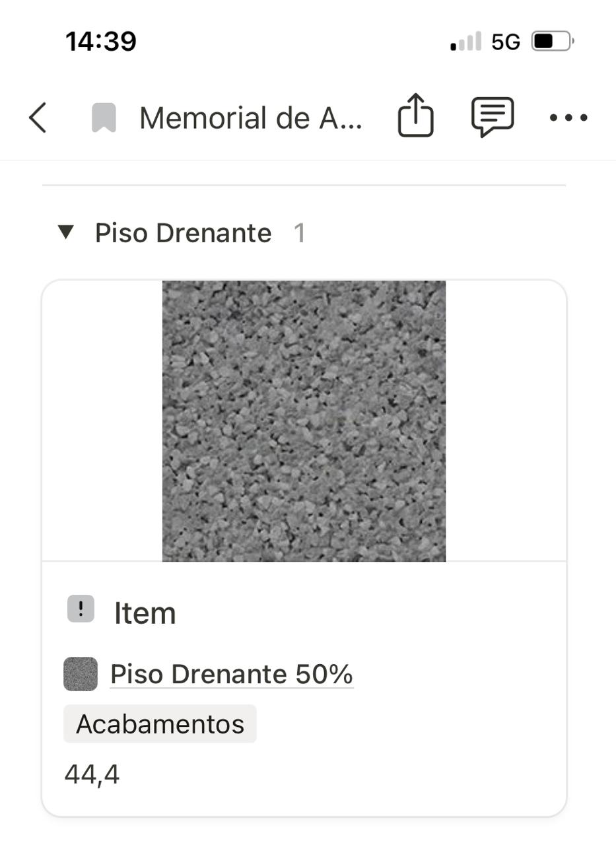Open the comments speech bubble icon
The image size is (616, 845).
493,117
